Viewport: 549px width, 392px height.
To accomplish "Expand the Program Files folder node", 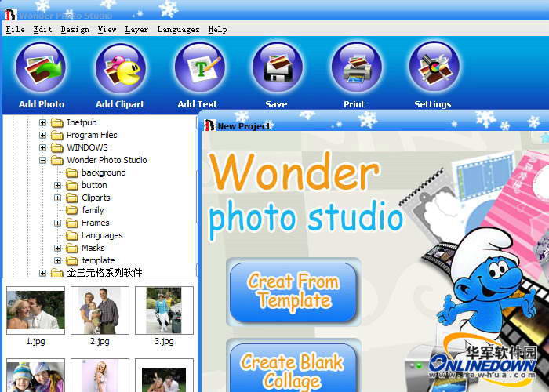I will [42, 135].
